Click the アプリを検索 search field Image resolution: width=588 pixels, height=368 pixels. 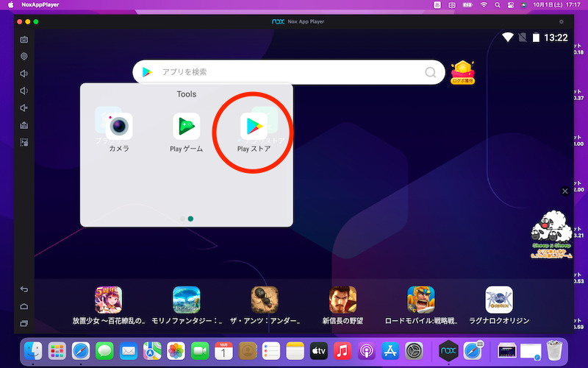[287, 72]
